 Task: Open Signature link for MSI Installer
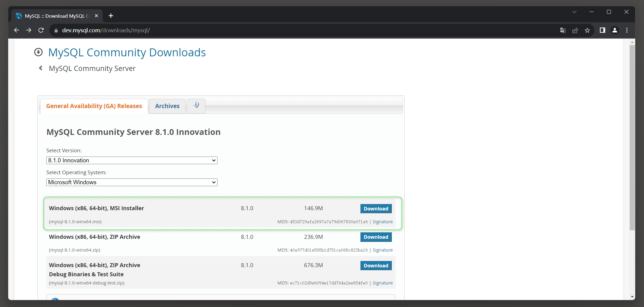pos(383,222)
